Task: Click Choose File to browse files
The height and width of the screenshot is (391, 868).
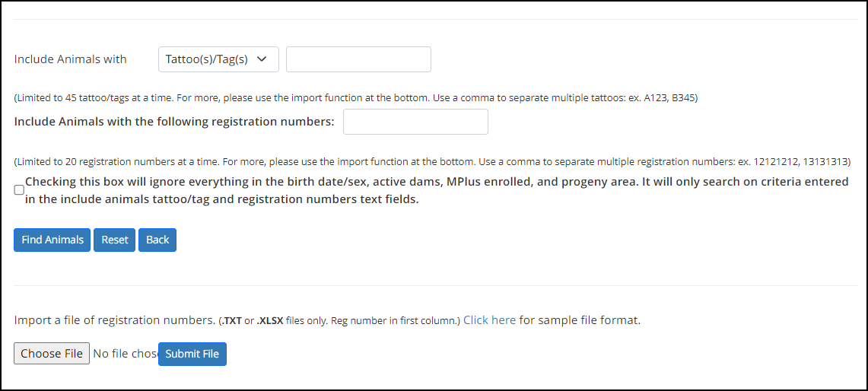Action: [52, 353]
